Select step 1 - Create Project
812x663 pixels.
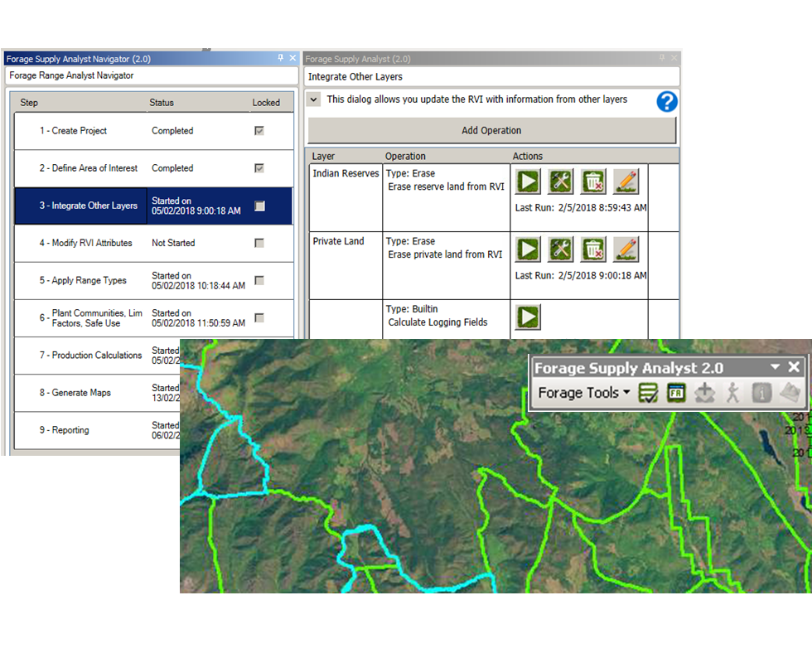coord(73,131)
